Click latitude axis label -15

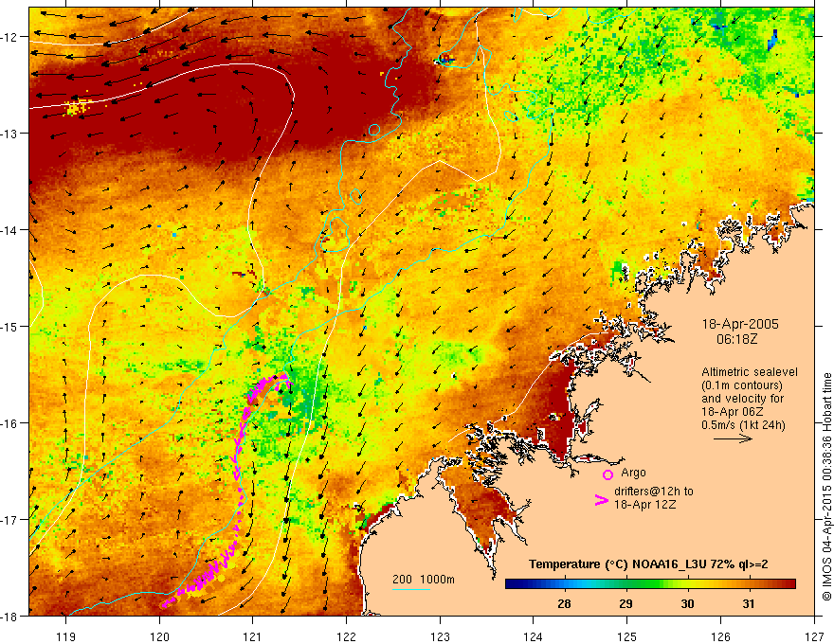coord(10,327)
